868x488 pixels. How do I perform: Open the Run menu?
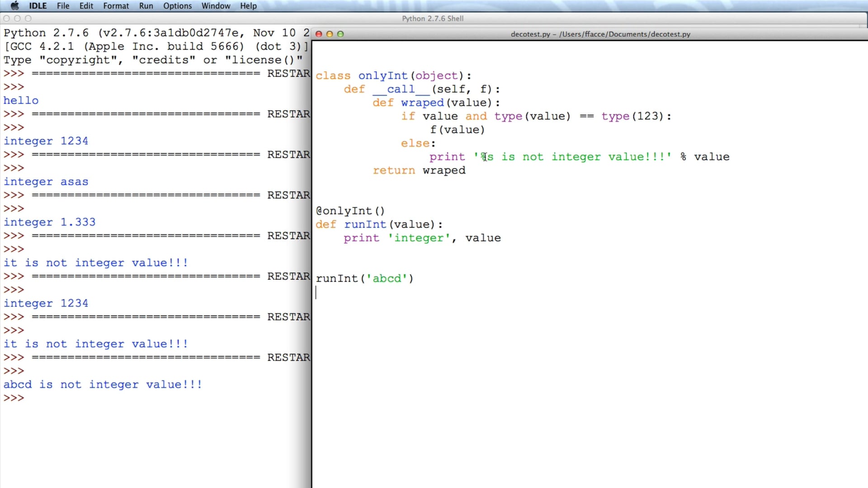(146, 6)
